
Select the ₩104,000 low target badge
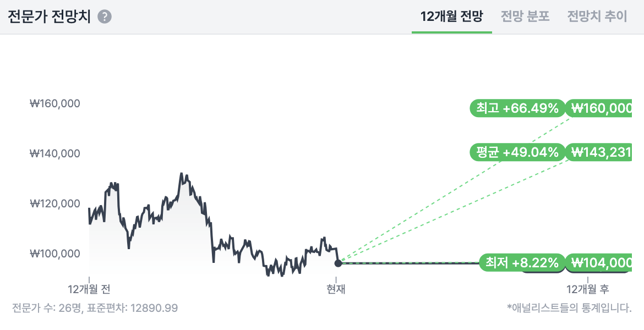pyautogui.click(x=601, y=263)
